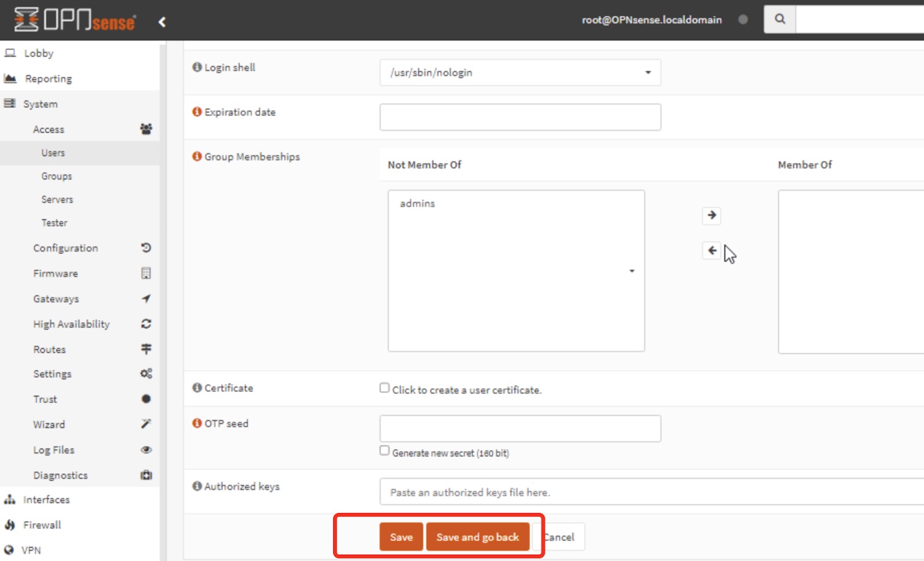Click the OTP seed help icon
Viewport: 924px width, 561px height.
(197, 423)
